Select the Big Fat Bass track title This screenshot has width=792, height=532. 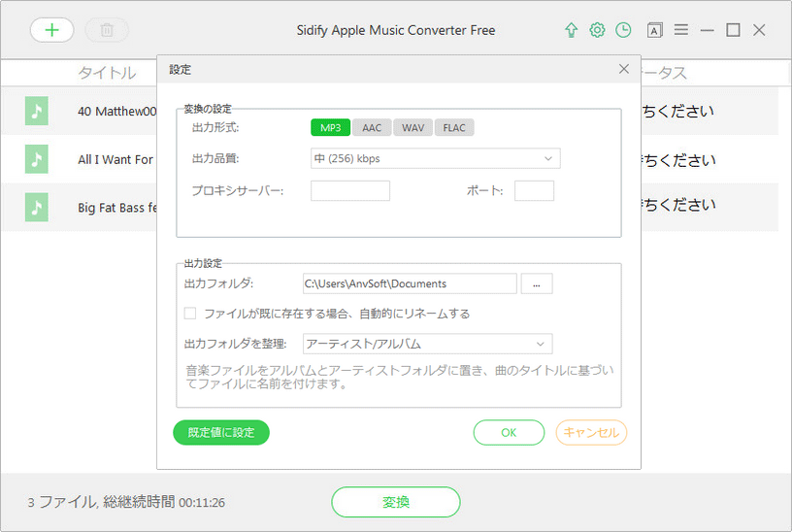(117, 208)
